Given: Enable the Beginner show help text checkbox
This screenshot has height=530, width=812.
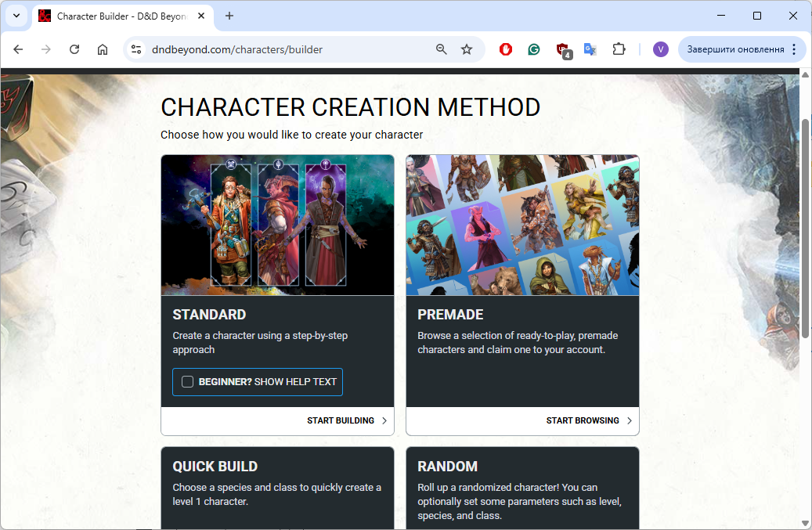Looking at the screenshot, I should pos(187,382).
